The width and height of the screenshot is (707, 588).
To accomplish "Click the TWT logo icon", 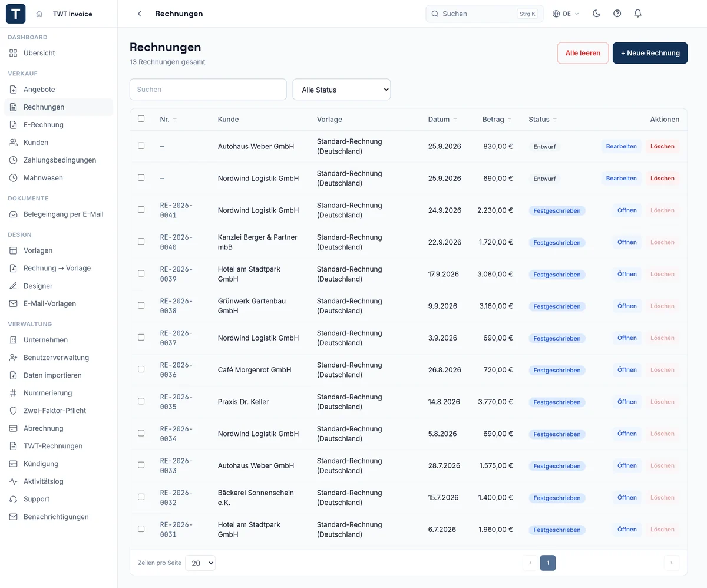I will coord(16,14).
